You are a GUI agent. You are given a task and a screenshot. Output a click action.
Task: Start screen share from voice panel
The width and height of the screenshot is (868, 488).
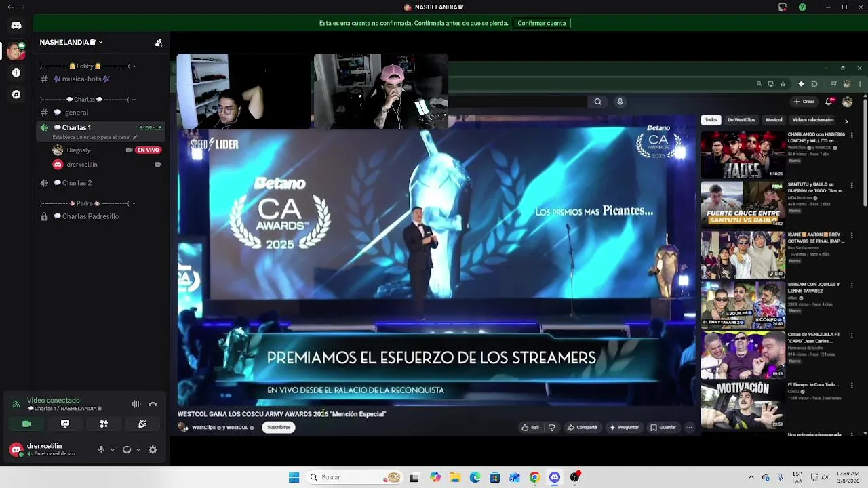65,424
